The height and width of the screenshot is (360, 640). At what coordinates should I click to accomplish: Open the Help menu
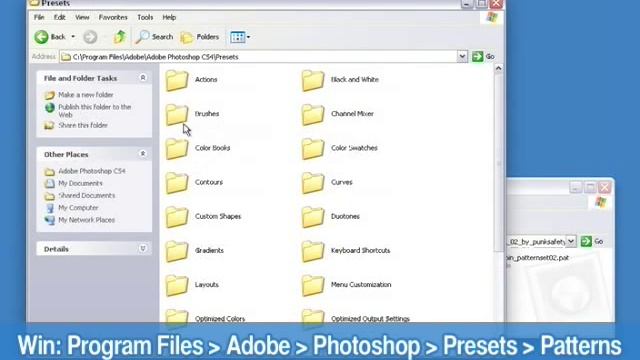[x=169, y=17]
